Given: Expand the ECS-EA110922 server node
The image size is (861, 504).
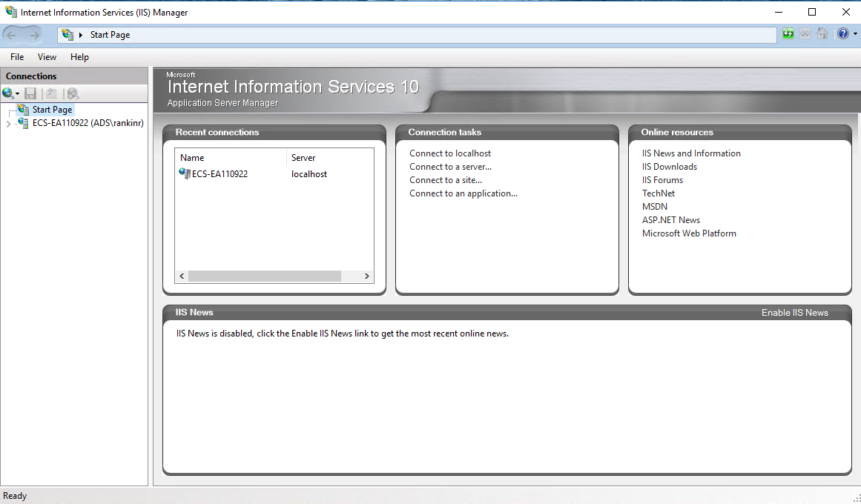Looking at the screenshot, I should click(x=8, y=122).
